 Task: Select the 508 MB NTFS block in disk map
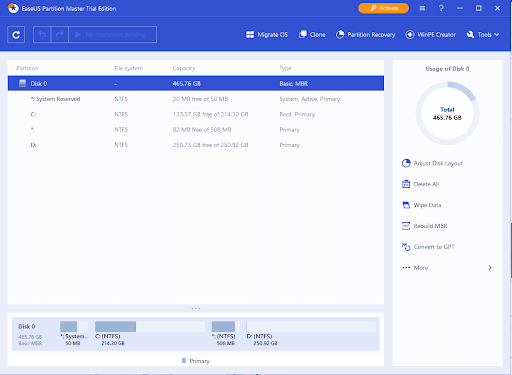226,333
